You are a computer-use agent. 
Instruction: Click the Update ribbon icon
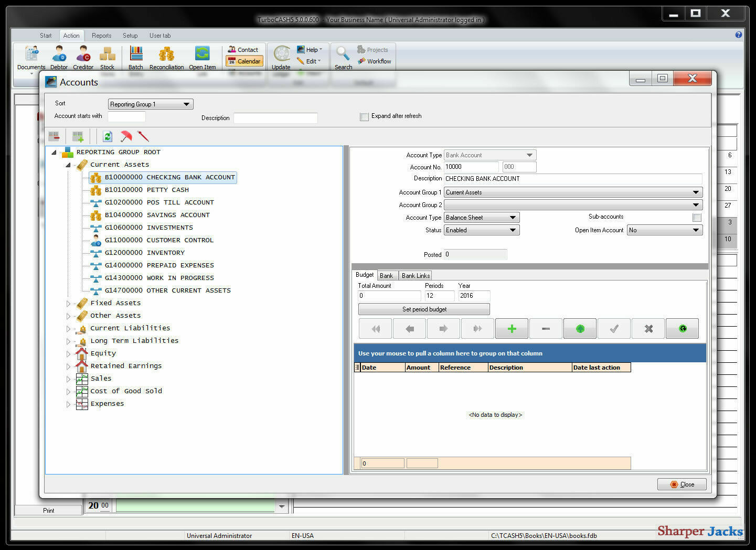[x=281, y=58]
